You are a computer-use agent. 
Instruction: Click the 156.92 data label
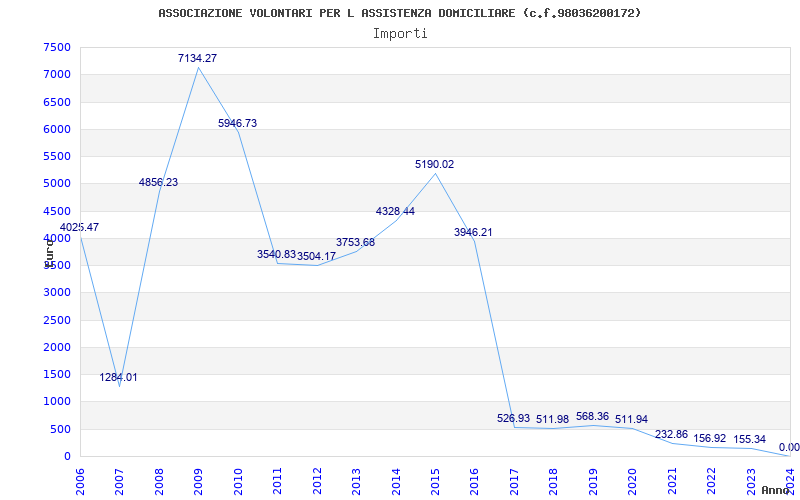pyautogui.click(x=710, y=438)
